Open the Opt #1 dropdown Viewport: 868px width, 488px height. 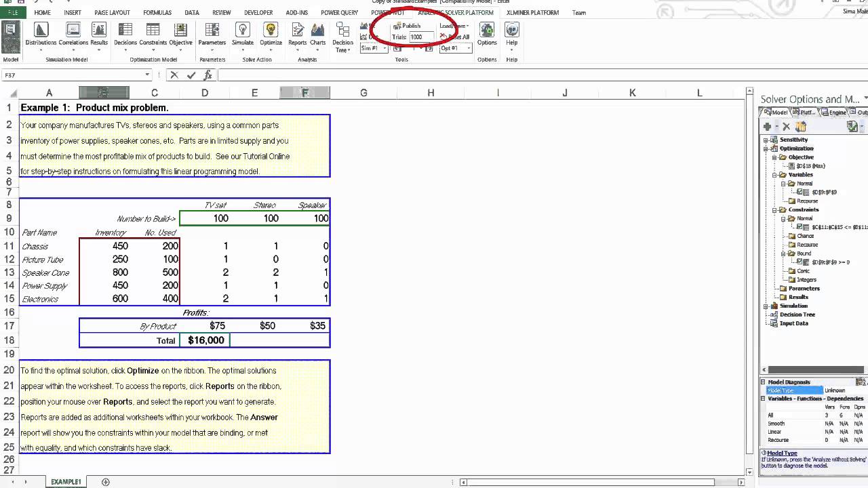pos(469,48)
